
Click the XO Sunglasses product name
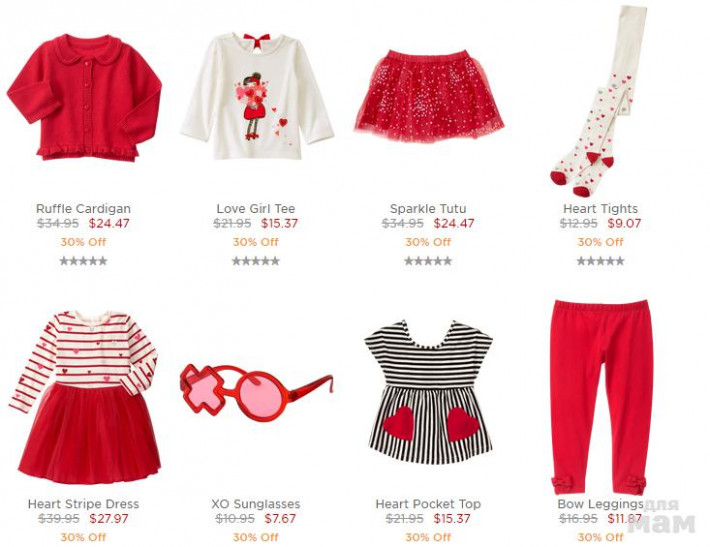click(256, 504)
